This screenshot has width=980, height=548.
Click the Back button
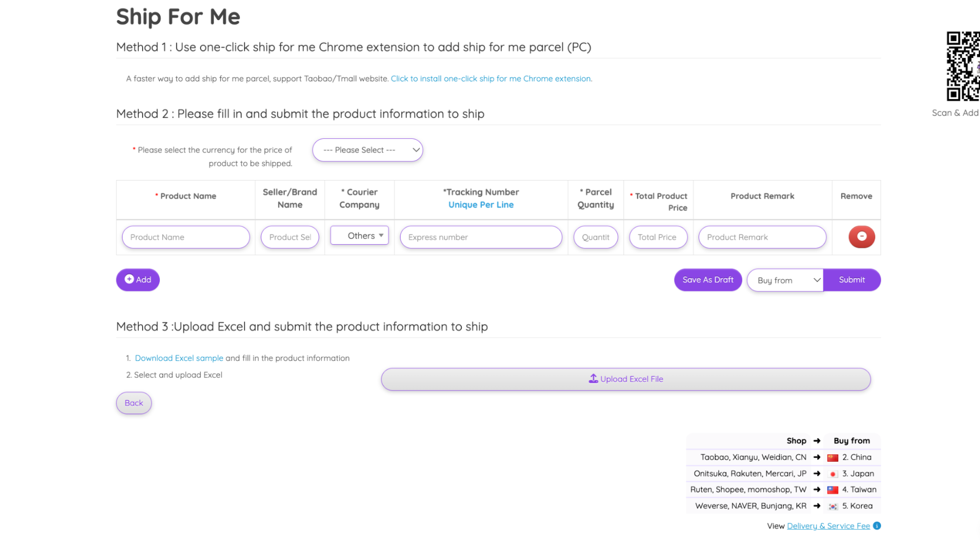(134, 403)
